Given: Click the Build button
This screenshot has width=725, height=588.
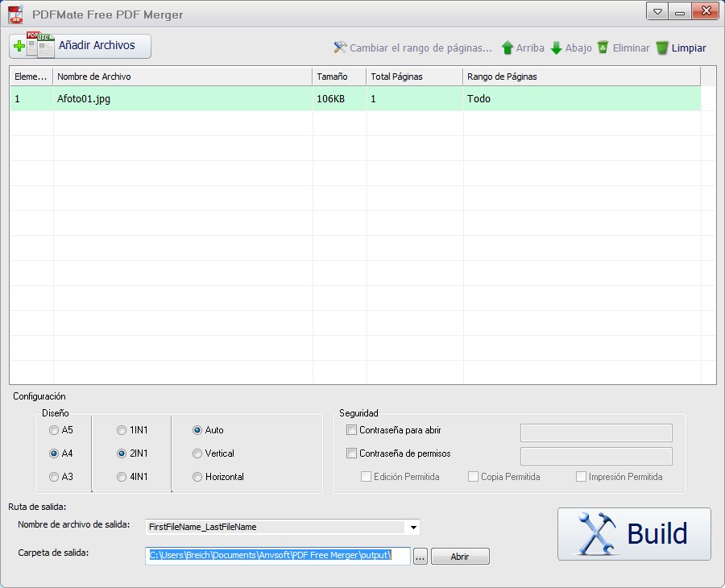Looking at the screenshot, I should pyautogui.click(x=634, y=534).
